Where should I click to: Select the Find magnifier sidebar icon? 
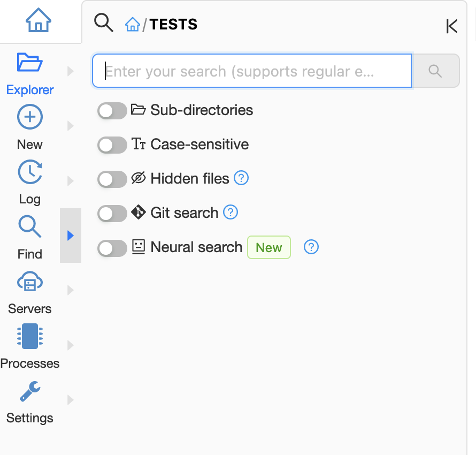30,226
